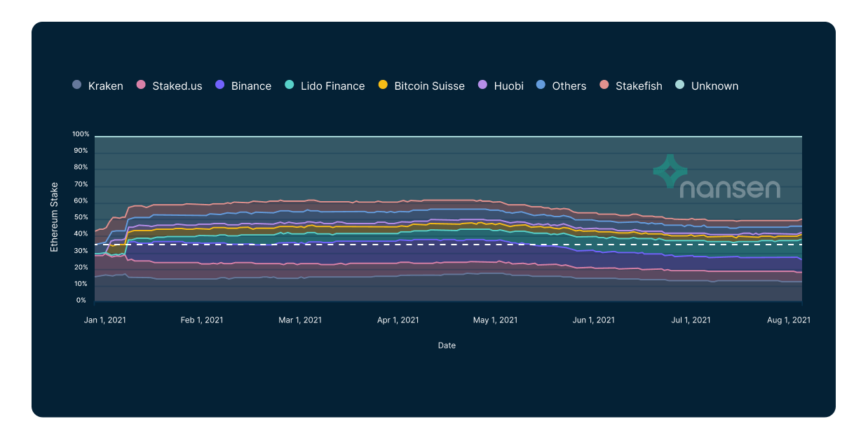Screen dimensions: 868x438
Task: Click the Kraken legend color dot
Action: coord(77,85)
